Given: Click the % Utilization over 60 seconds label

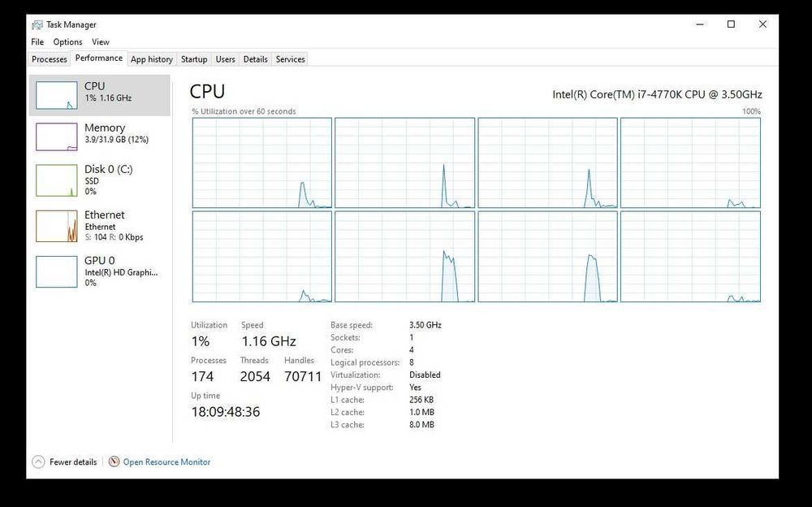Looking at the screenshot, I should tap(244, 111).
